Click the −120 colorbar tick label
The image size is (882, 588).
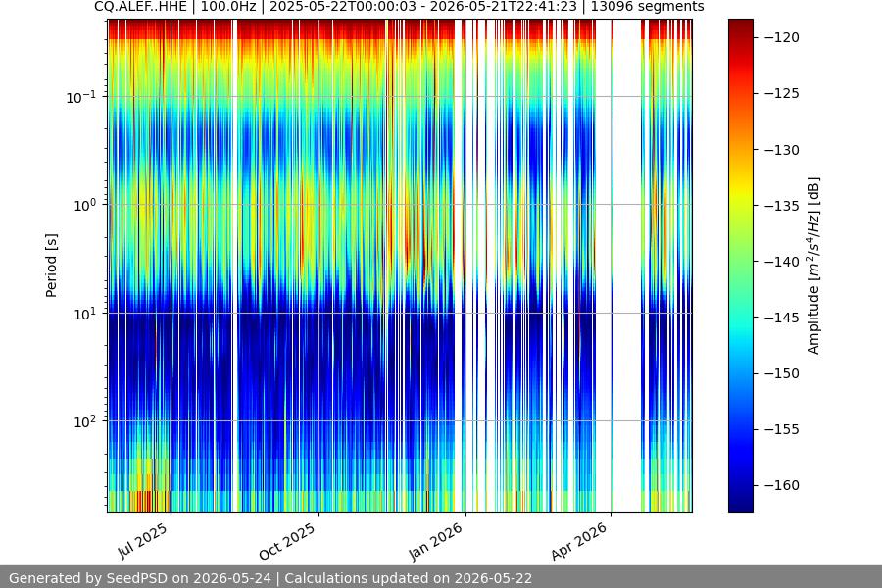click(782, 37)
